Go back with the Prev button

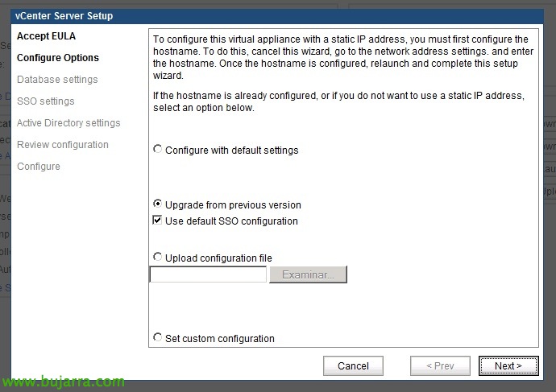point(440,365)
